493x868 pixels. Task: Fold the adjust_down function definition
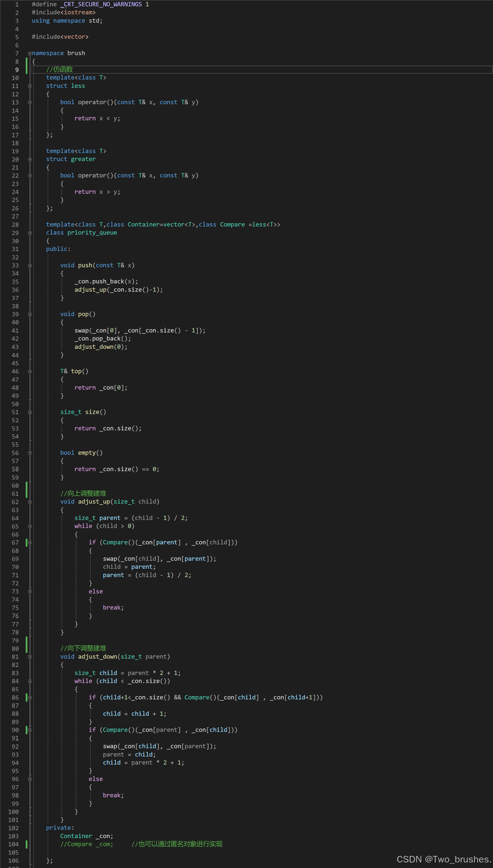point(30,657)
